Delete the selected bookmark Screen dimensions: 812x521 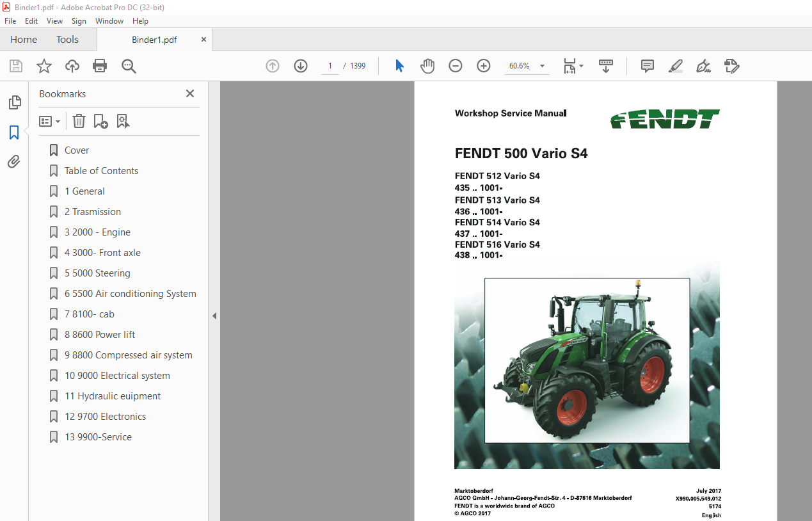click(x=79, y=121)
